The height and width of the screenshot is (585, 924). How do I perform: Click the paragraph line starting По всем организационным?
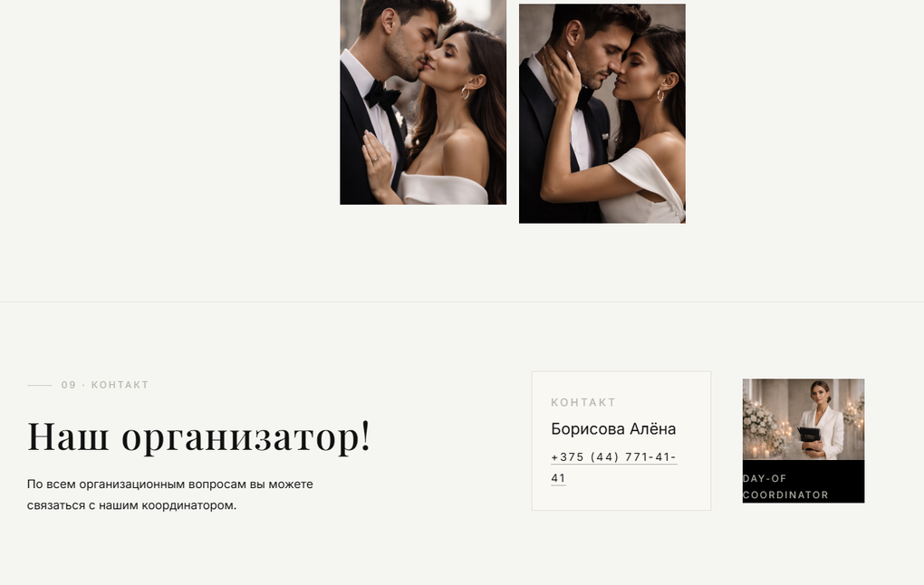click(170, 484)
